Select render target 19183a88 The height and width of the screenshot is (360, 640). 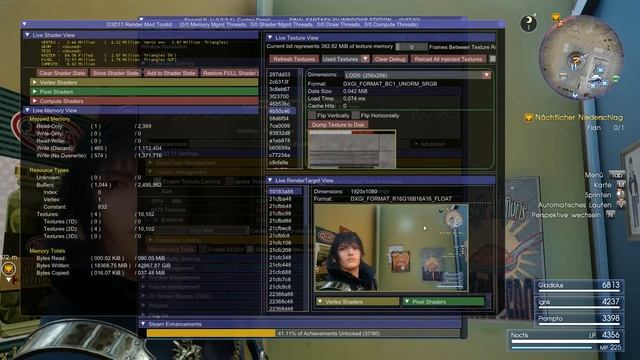point(284,191)
